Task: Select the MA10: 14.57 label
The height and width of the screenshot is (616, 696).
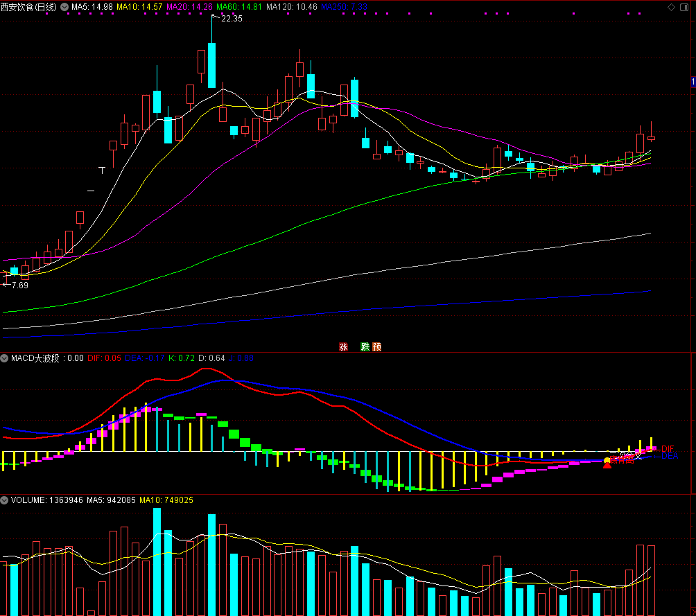Action: click(x=139, y=7)
